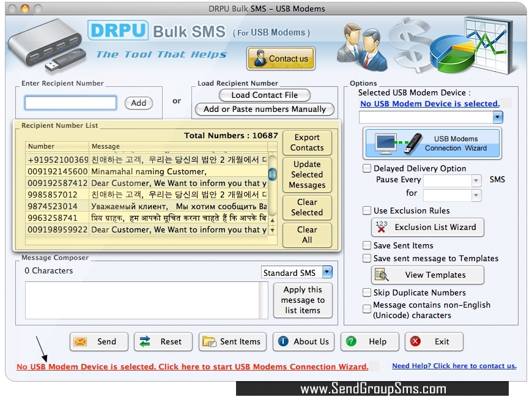Viewport: 532px width, 397px height.
Task: Click Load Contact File
Action: tap(265, 95)
